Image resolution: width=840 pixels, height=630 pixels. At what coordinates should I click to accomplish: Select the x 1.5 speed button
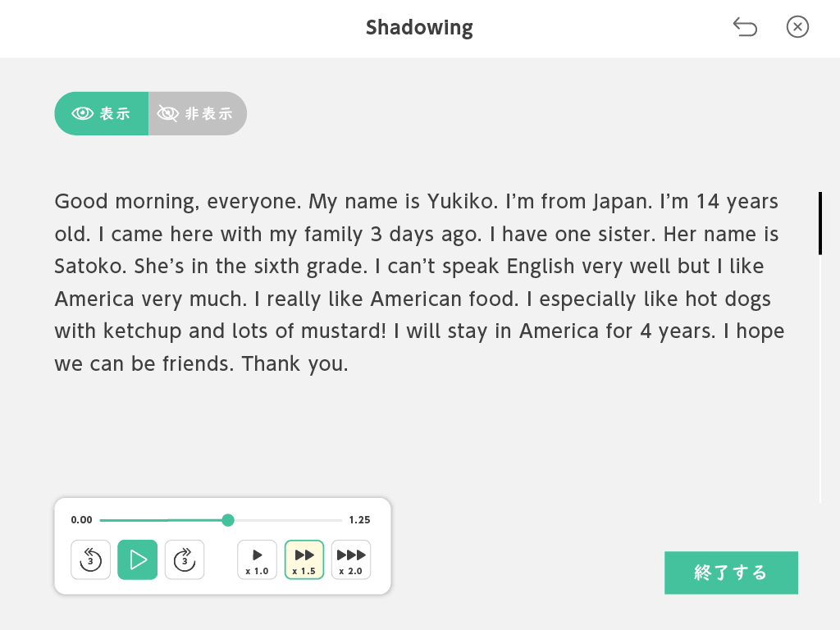point(304,560)
